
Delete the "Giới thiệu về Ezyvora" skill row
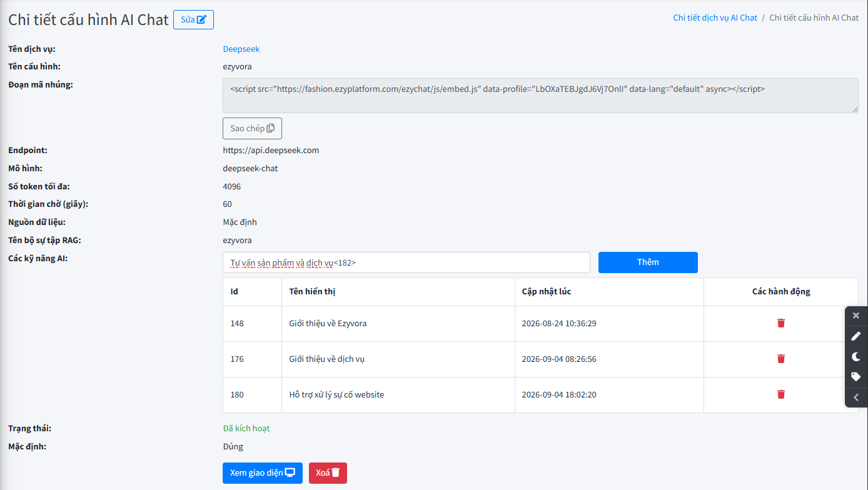(781, 323)
